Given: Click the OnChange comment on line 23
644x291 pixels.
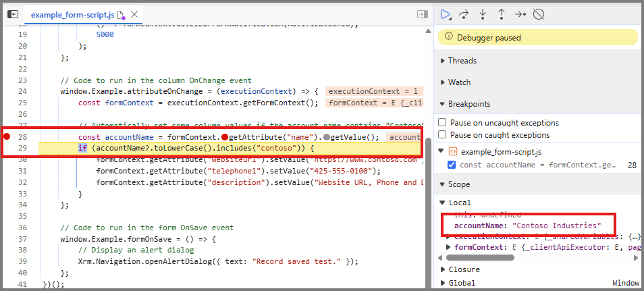Looking at the screenshot, I should pos(156,80).
